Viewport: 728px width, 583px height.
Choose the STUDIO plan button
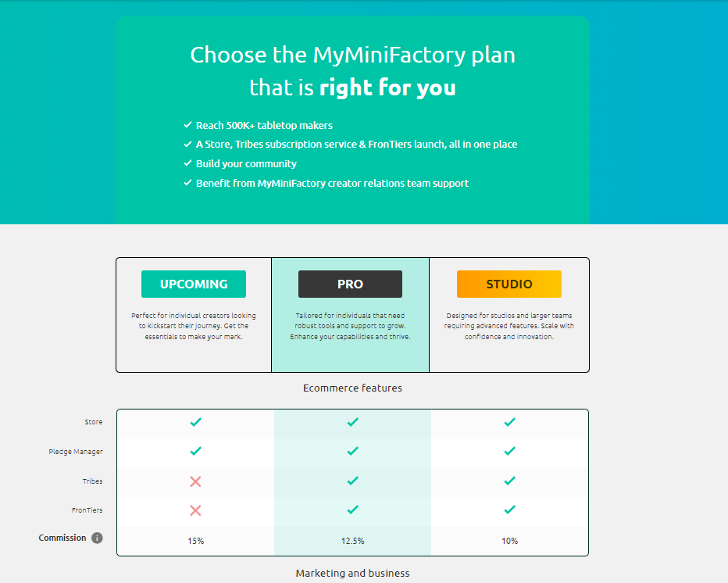pyautogui.click(x=509, y=284)
